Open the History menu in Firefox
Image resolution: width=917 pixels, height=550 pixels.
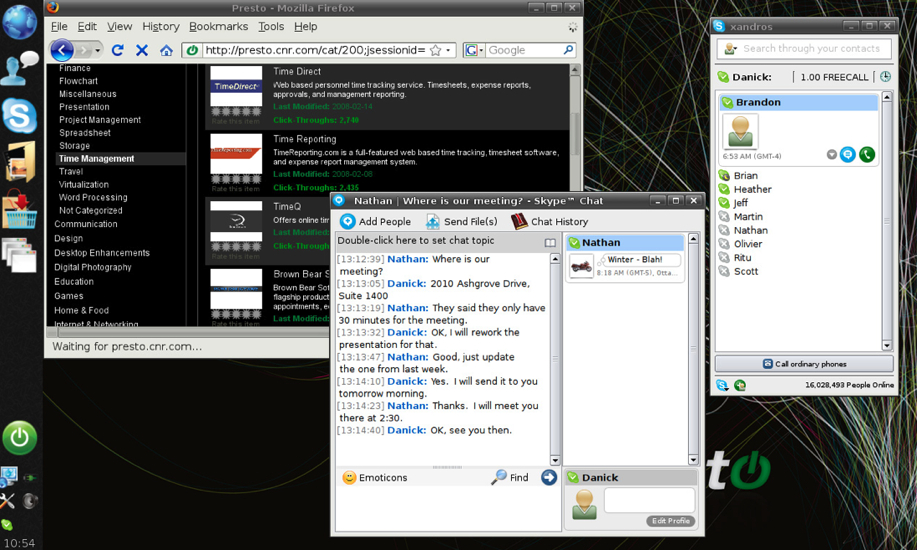coord(161,26)
